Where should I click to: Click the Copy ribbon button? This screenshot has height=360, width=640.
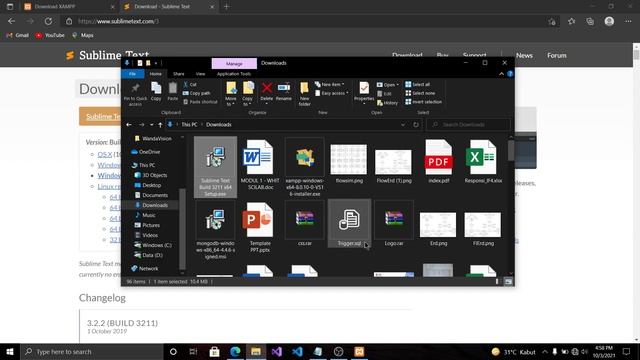coord(156,91)
